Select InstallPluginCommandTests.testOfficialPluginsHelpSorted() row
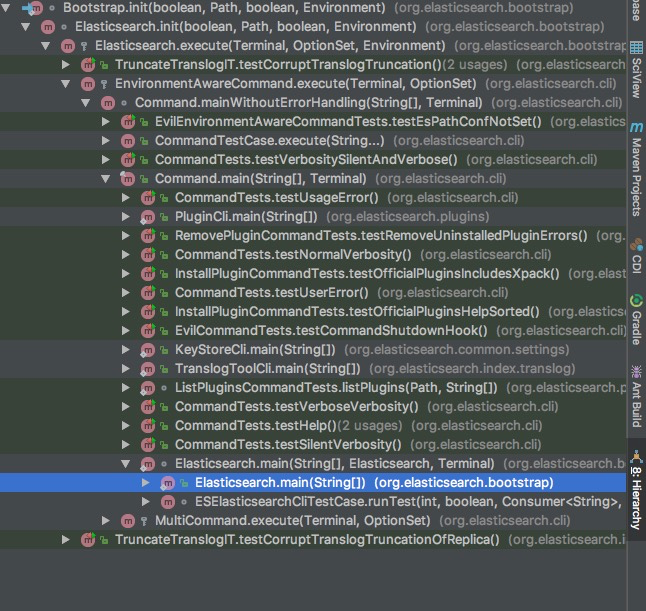Image resolution: width=646 pixels, height=611 pixels. 313,311
